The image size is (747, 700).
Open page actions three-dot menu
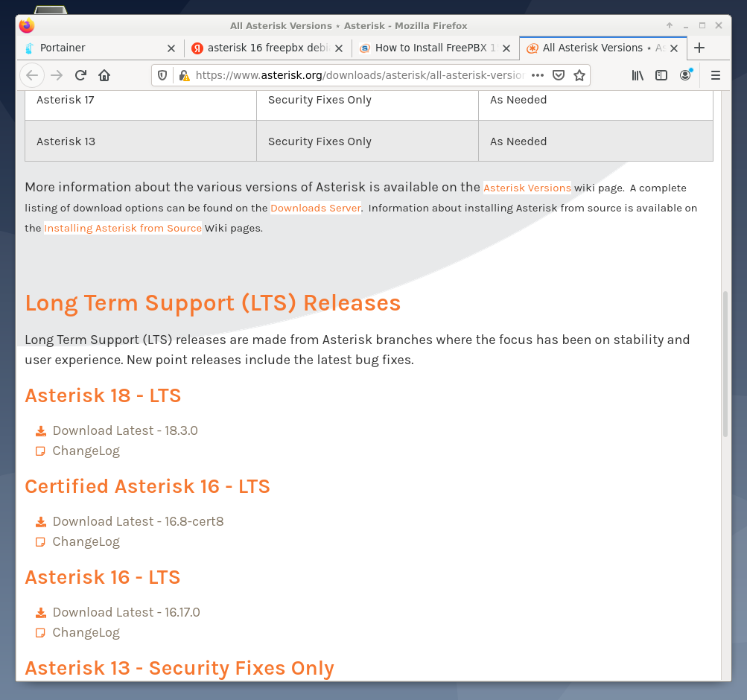[x=538, y=75]
